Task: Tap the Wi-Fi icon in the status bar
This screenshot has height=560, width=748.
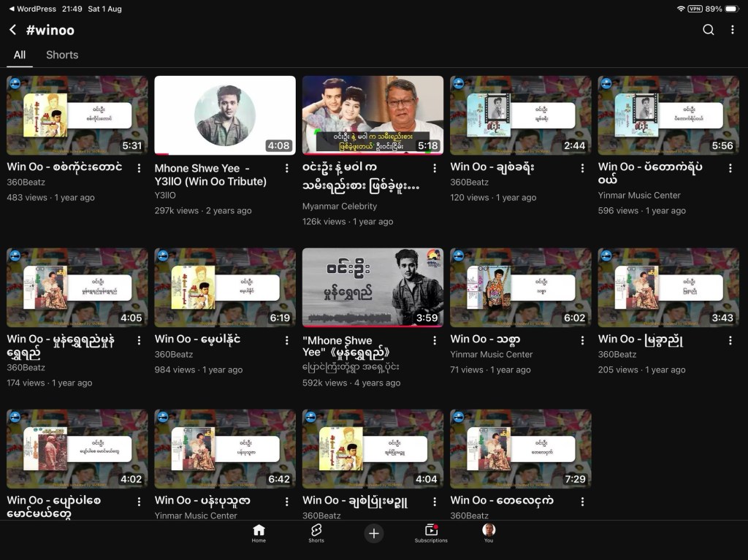Action: [x=681, y=9]
